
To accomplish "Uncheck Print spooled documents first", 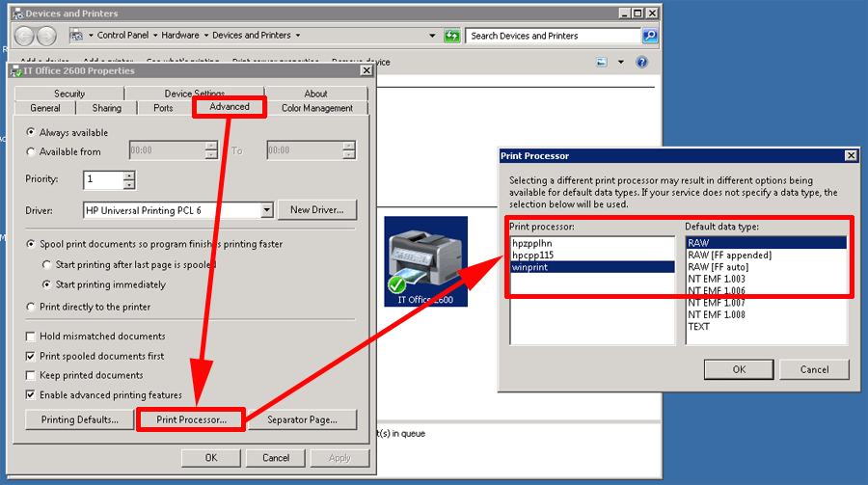I will (31, 356).
